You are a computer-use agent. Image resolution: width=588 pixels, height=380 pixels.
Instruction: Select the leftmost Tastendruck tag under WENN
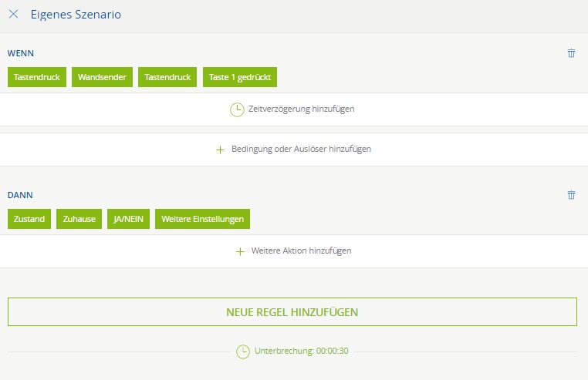tap(37, 77)
